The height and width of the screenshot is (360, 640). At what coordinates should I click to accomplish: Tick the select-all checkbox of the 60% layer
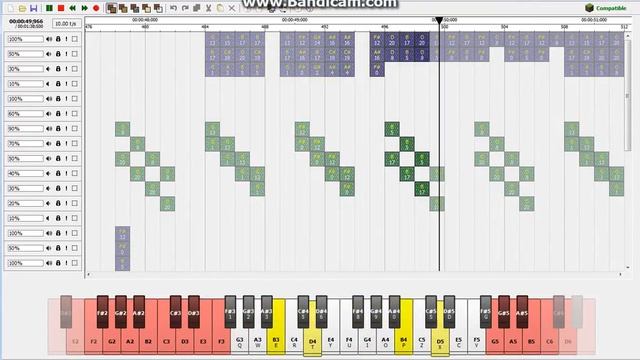click(75, 114)
